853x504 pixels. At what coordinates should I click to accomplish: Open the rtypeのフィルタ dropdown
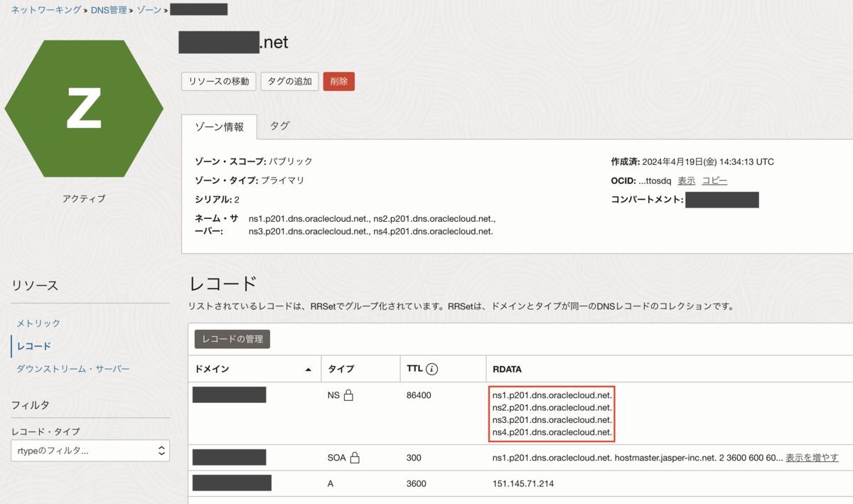pos(90,451)
